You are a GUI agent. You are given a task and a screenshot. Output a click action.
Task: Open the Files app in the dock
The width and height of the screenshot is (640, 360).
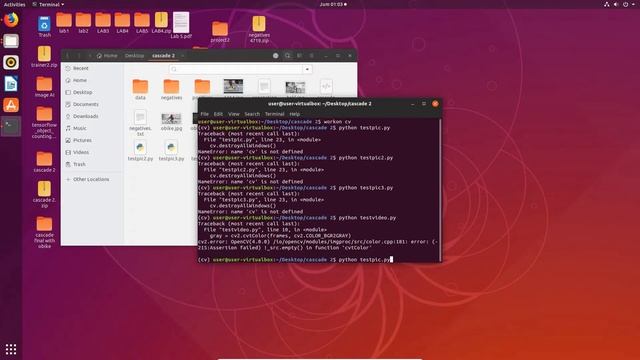pyautogui.click(x=11, y=41)
